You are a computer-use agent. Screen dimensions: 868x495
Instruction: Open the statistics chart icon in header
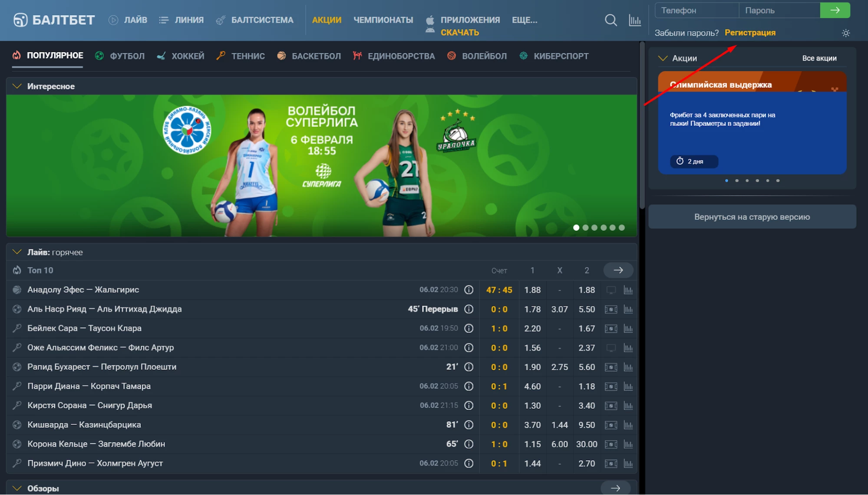click(634, 20)
